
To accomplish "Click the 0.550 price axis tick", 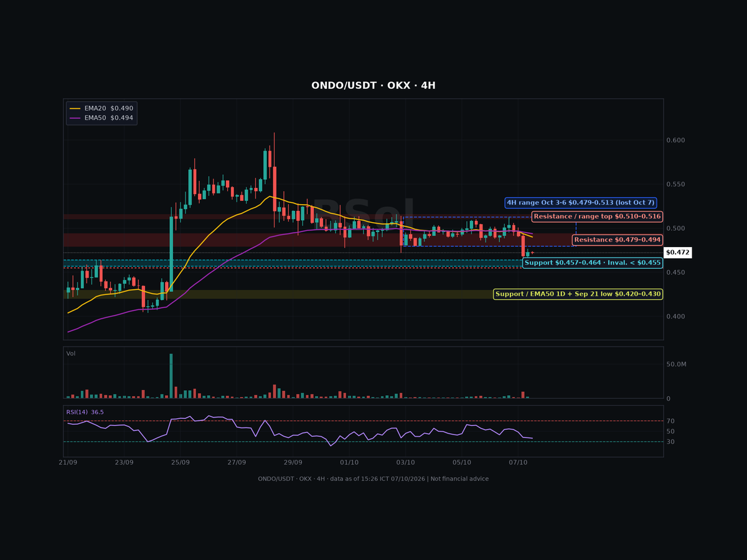I will [x=676, y=185].
